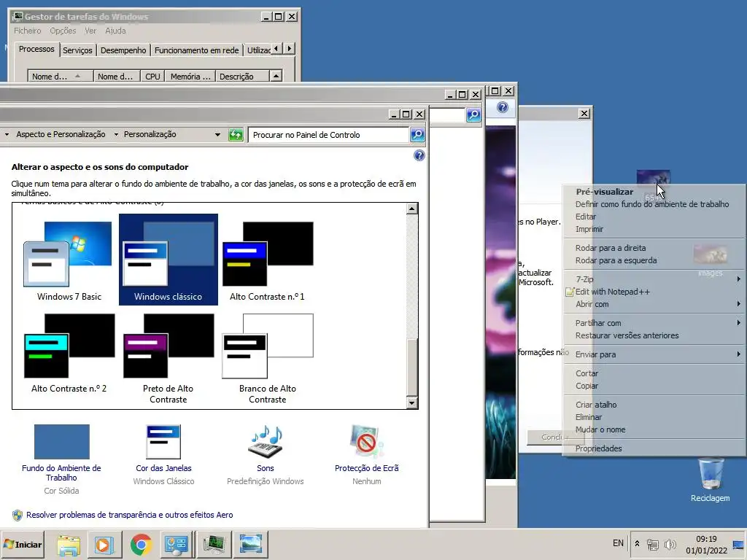The width and height of the screenshot is (747, 560).
Task: Switch to the Serviços tab
Action: pyautogui.click(x=77, y=50)
